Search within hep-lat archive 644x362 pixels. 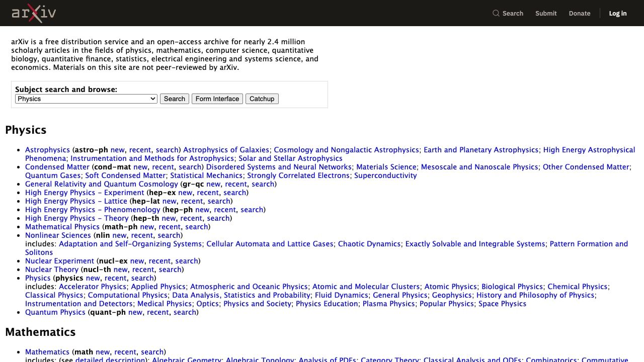[x=219, y=201]
